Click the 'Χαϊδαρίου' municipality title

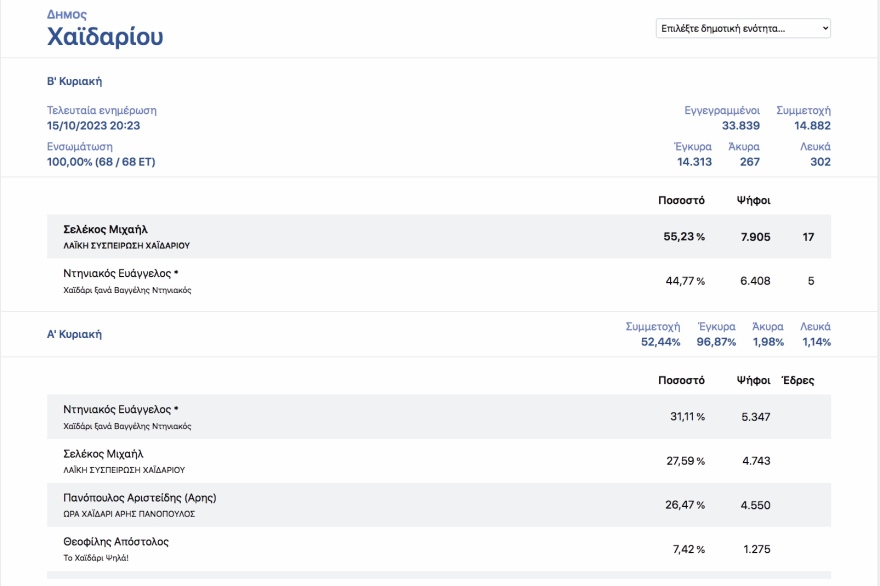(x=105, y=38)
